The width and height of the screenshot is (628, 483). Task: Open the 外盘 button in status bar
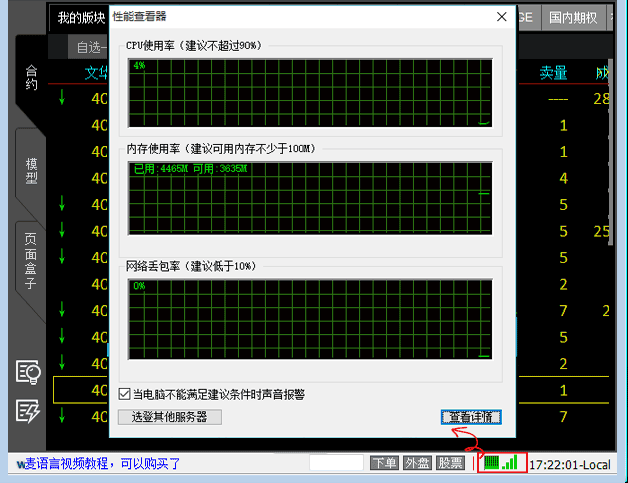coord(417,463)
